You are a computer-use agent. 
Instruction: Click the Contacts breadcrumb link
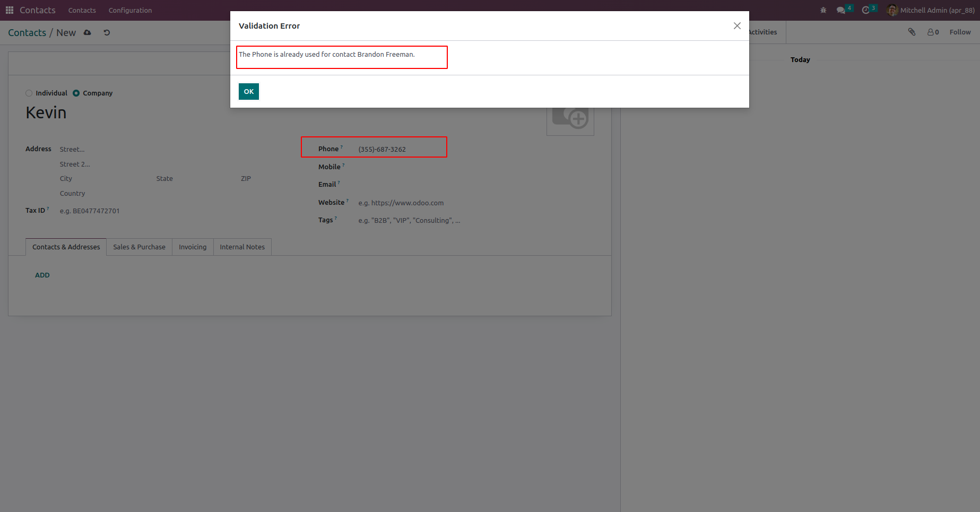27,32
